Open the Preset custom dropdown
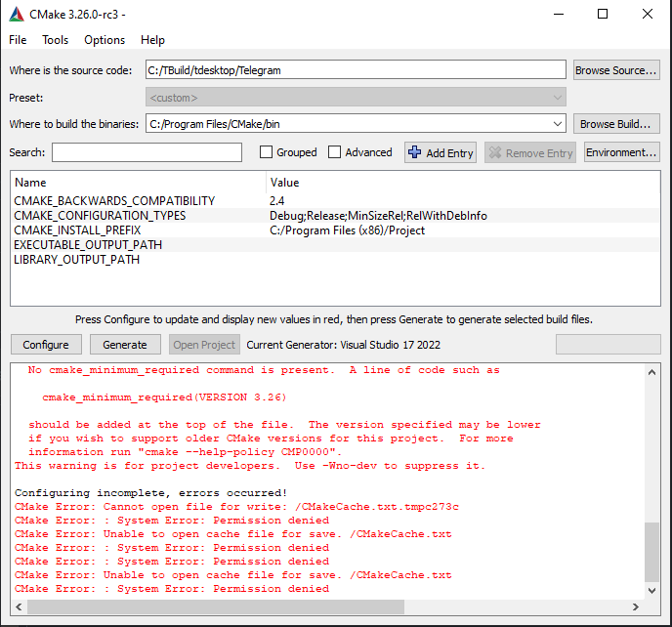Screen dimensions: 672x627 pos(356,98)
